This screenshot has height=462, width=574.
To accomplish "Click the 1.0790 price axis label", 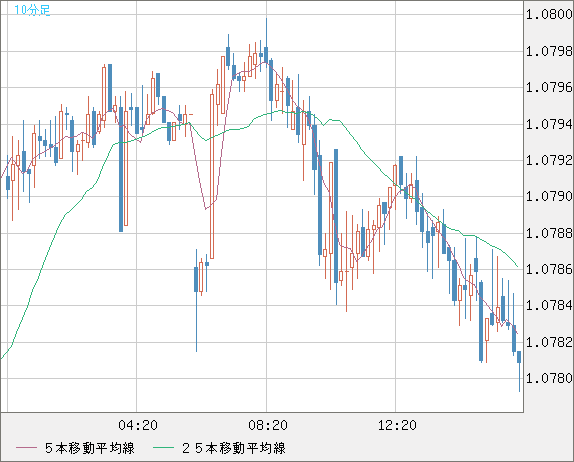I will (549, 196).
